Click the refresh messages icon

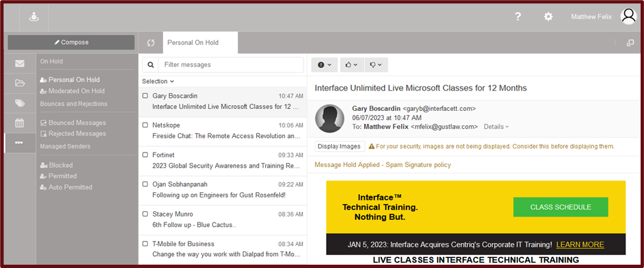coord(150,43)
